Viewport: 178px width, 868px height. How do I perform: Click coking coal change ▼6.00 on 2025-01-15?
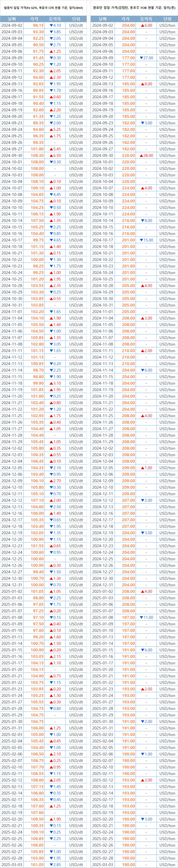[146, 650]
